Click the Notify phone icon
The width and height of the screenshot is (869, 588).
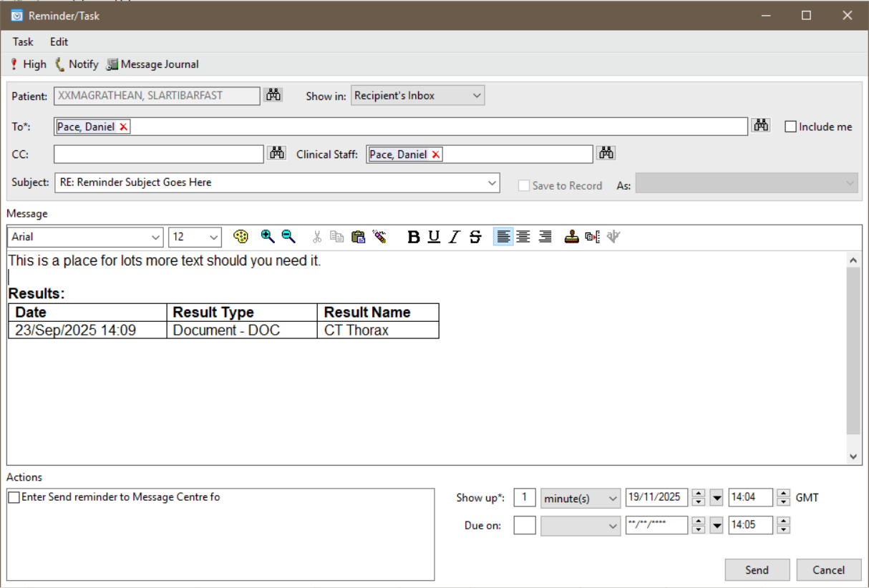tap(60, 64)
